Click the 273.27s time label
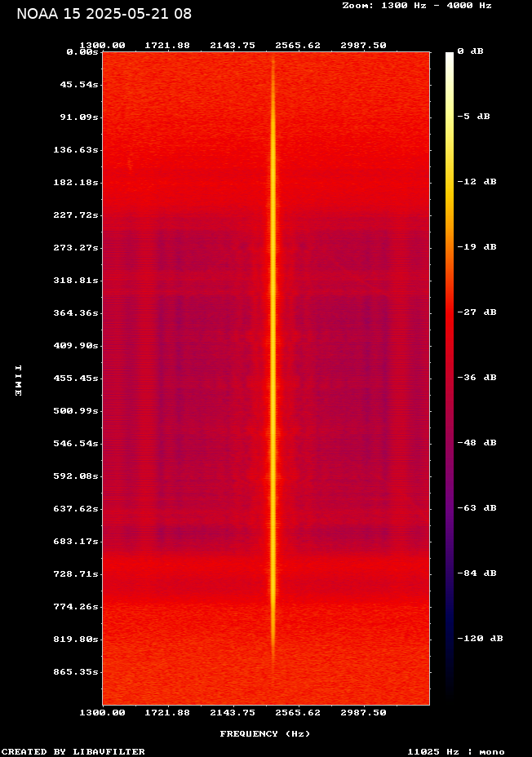The width and height of the screenshot is (532, 757). (76, 248)
